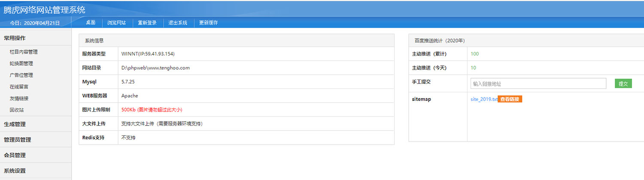Click 浏览网站 in the top bar
The width and height of the screenshot is (644, 180).
[x=116, y=23]
